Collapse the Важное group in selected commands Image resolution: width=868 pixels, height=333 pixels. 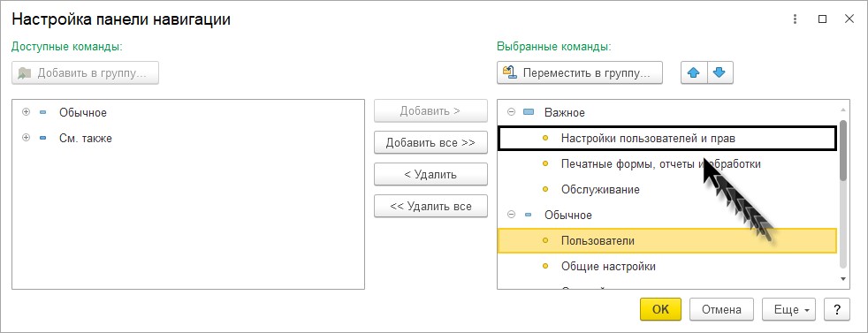click(x=512, y=112)
